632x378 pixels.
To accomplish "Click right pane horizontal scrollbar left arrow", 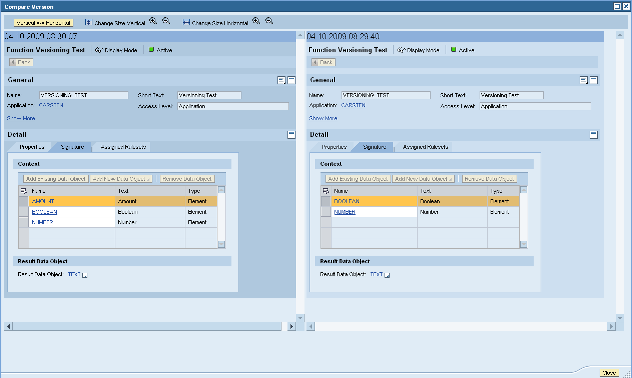I will click(x=310, y=326).
